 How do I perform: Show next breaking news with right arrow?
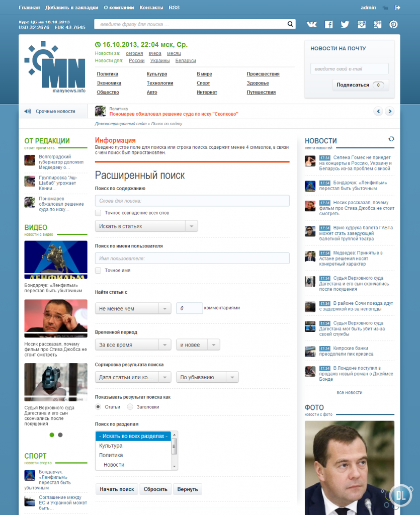(x=389, y=111)
